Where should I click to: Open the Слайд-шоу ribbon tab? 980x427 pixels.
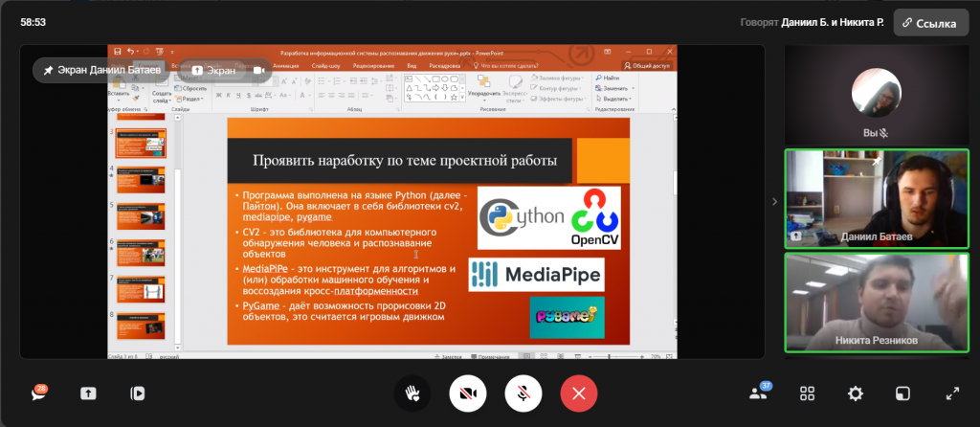[324, 66]
